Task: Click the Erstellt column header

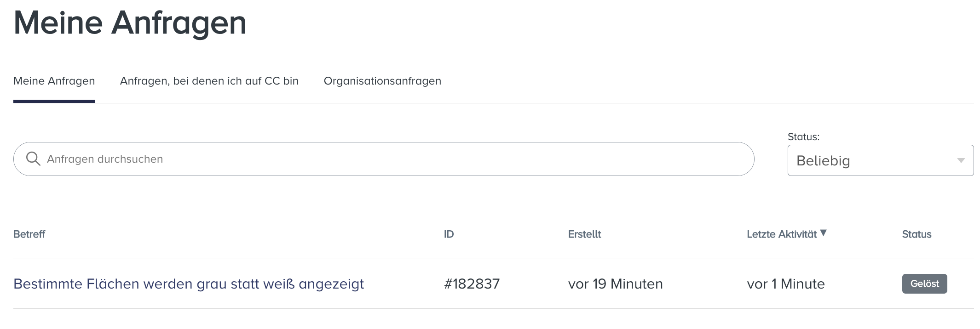Action: [584, 234]
